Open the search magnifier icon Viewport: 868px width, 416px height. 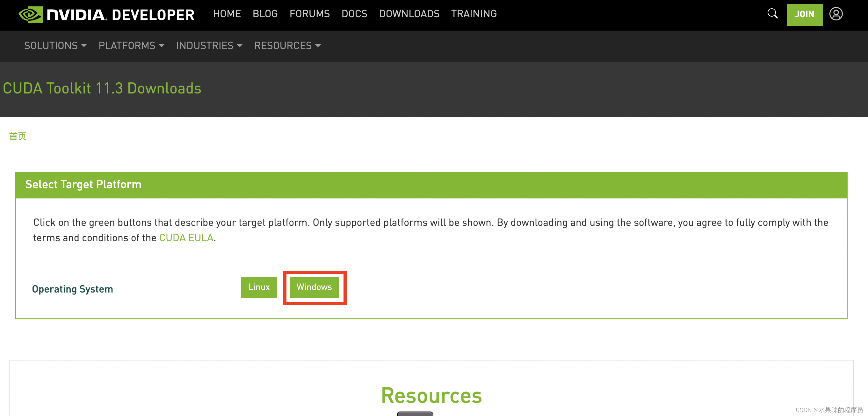pos(772,14)
